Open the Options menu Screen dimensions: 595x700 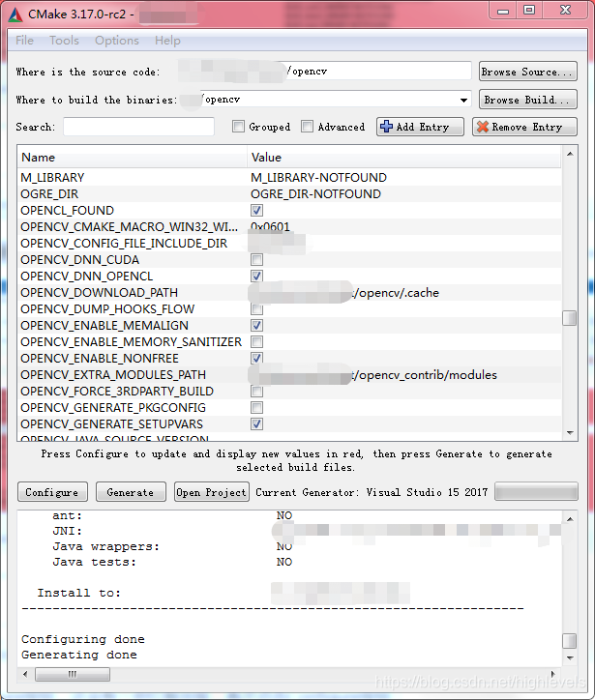pyautogui.click(x=117, y=41)
